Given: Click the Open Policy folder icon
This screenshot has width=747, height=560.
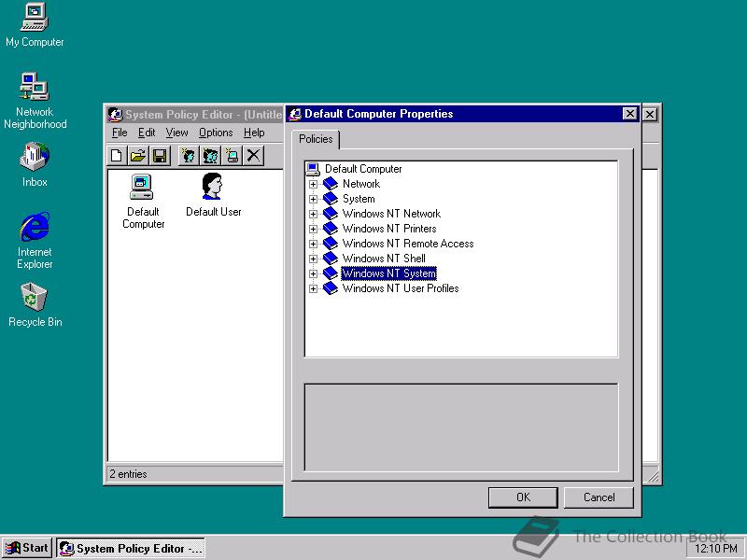Looking at the screenshot, I should [x=138, y=156].
